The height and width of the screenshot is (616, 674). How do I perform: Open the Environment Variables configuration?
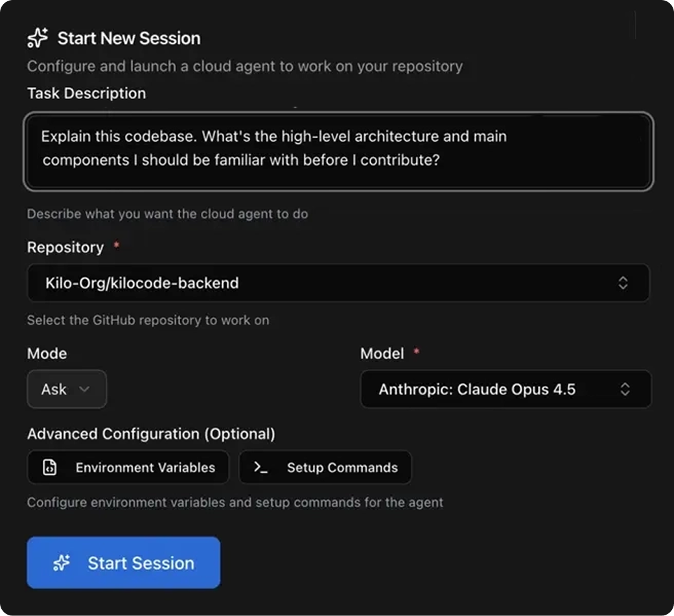[128, 467]
